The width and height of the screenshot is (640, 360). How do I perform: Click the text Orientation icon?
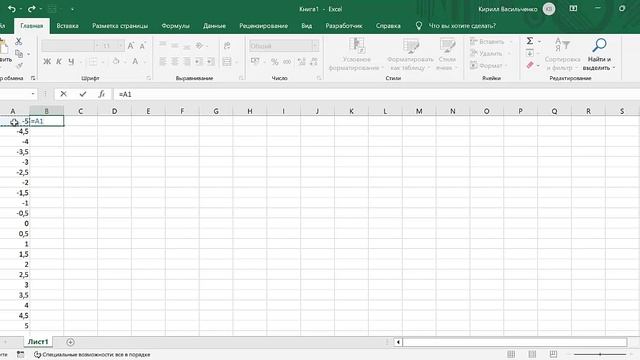click(x=200, y=46)
